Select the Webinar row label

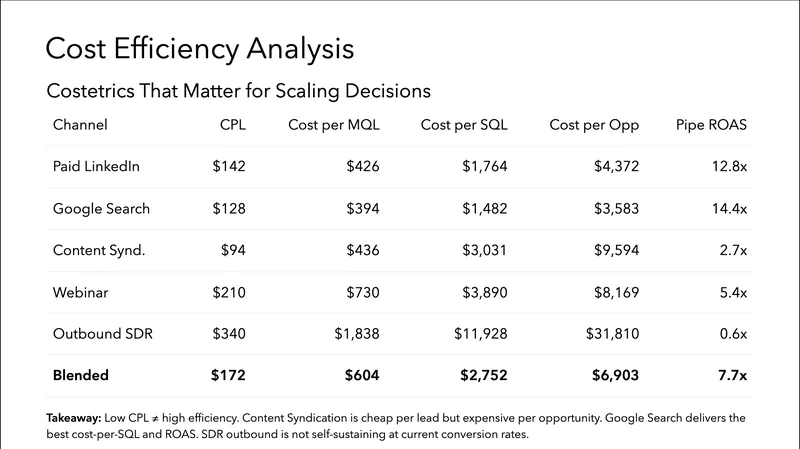(x=81, y=293)
